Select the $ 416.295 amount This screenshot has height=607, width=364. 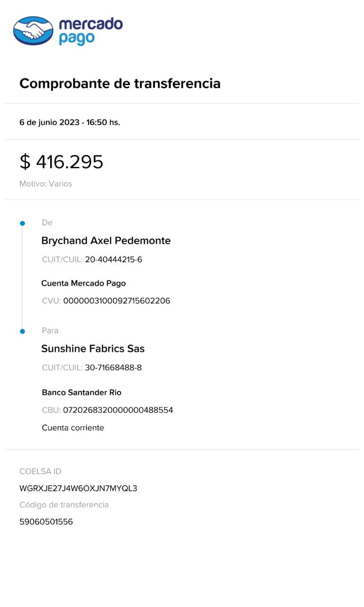tap(61, 162)
